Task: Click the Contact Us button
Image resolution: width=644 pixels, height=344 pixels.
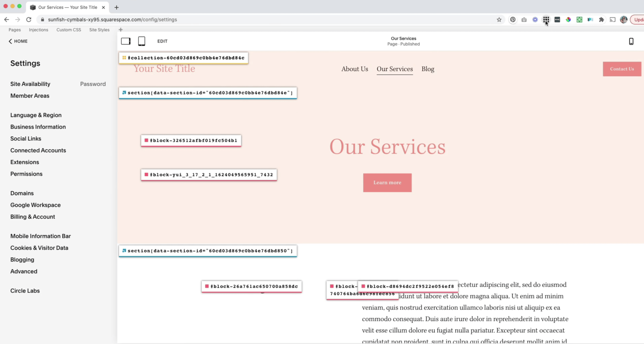Action: click(x=621, y=69)
